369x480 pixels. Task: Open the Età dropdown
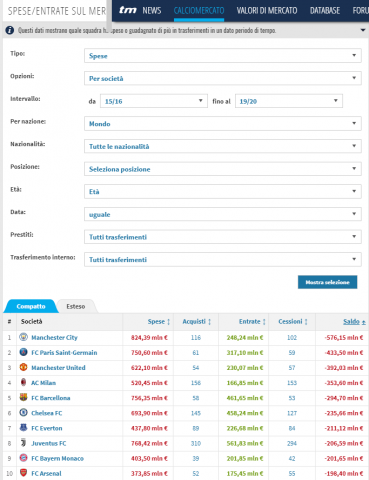point(223,192)
